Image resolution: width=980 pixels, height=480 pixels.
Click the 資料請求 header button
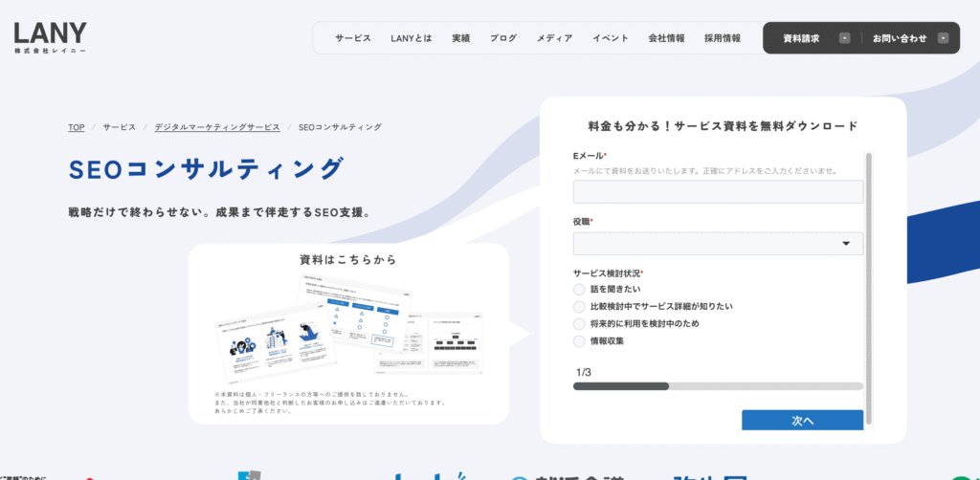pos(801,38)
